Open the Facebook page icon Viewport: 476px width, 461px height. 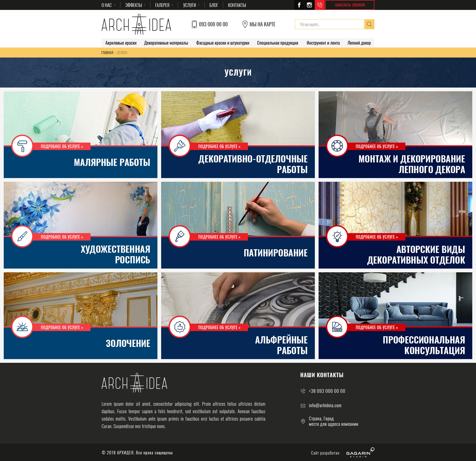pyautogui.click(x=299, y=5)
